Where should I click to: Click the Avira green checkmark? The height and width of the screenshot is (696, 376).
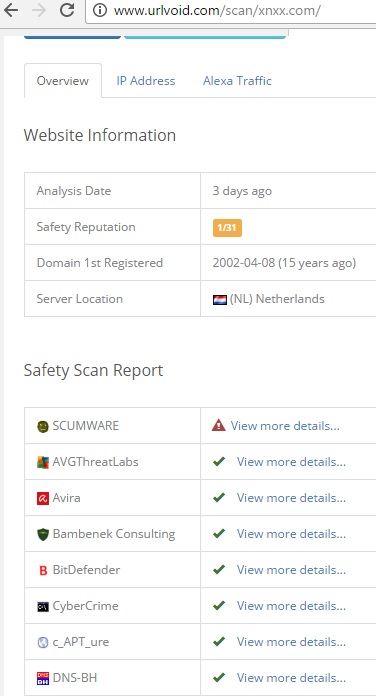pyautogui.click(x=218, y=498)
